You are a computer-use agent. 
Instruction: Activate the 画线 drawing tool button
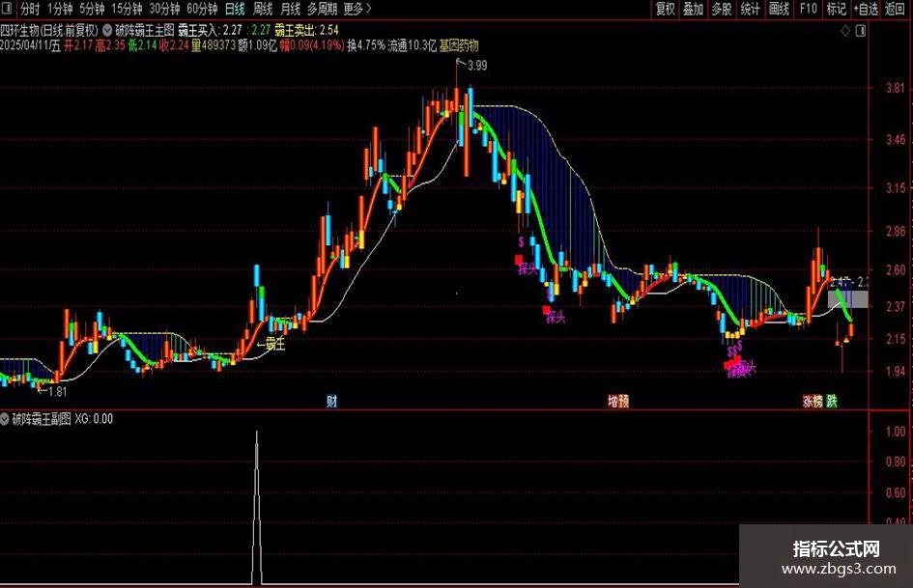(x=779, y=9)
